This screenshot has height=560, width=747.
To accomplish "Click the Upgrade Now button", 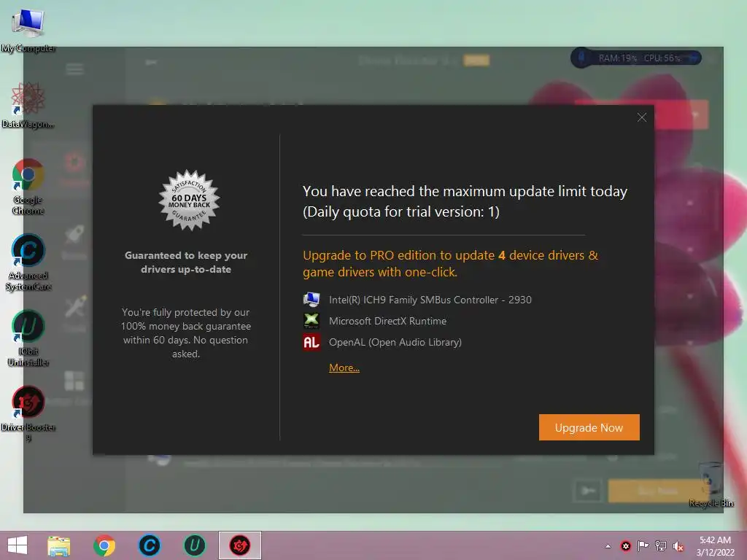I will (589, 427).
